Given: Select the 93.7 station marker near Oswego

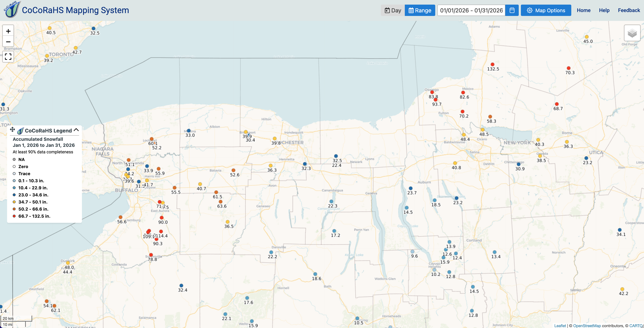Looking at the screenshot, I should pos(436,100).
